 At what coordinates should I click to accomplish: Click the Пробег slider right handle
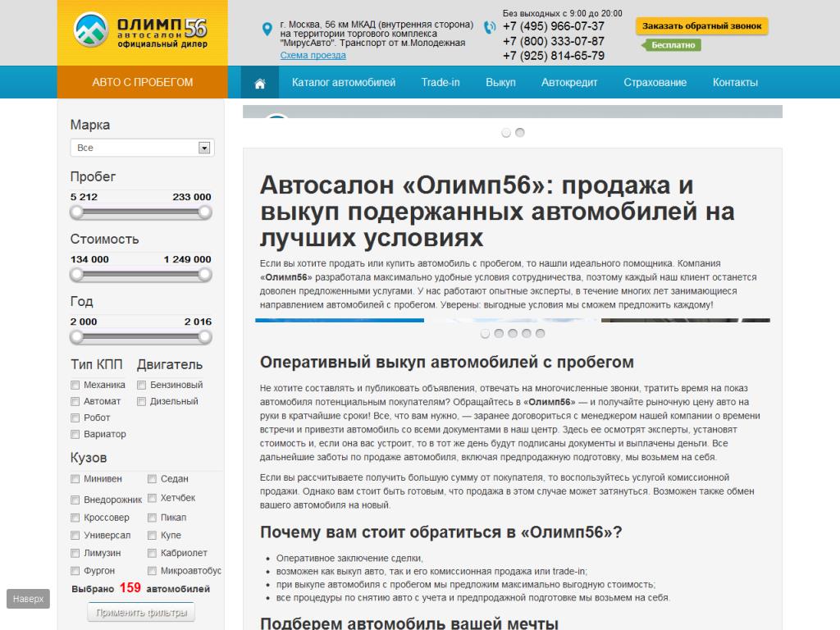(x=204, y=212)
